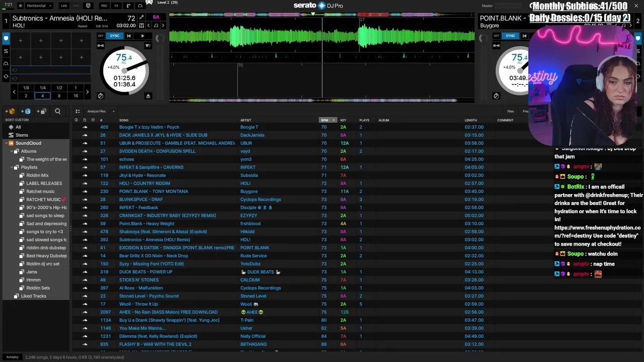Toggle slip mode icon on deck 1
The width and height of the screenshot is (644, 362).
click(x=148, y=46)
